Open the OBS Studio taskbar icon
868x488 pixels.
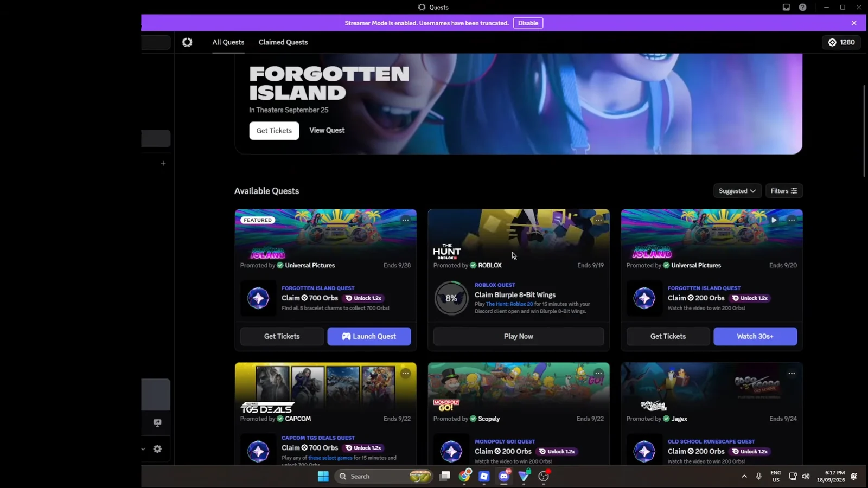pos(544,476)
